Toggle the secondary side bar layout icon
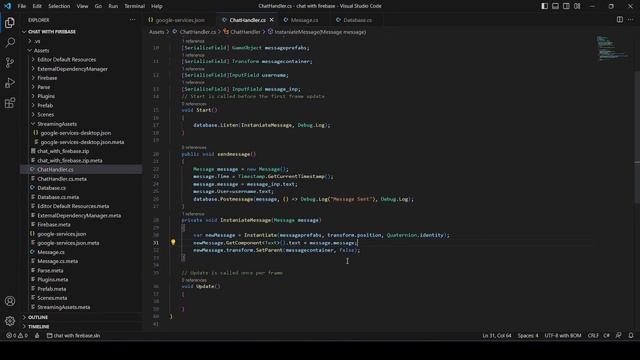The width and height of the screenshot is (640, 360). (x=566, y=6)
